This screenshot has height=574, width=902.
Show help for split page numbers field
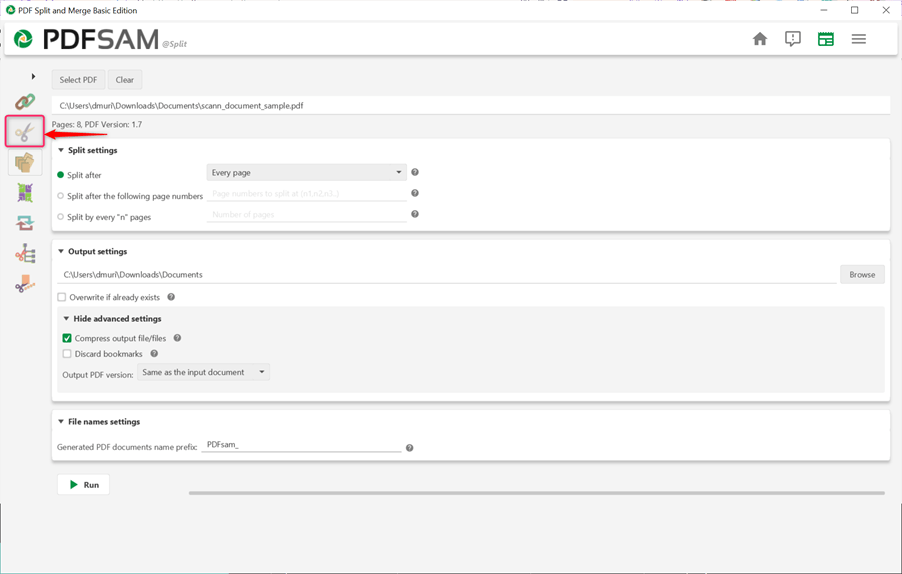point(415,193)
